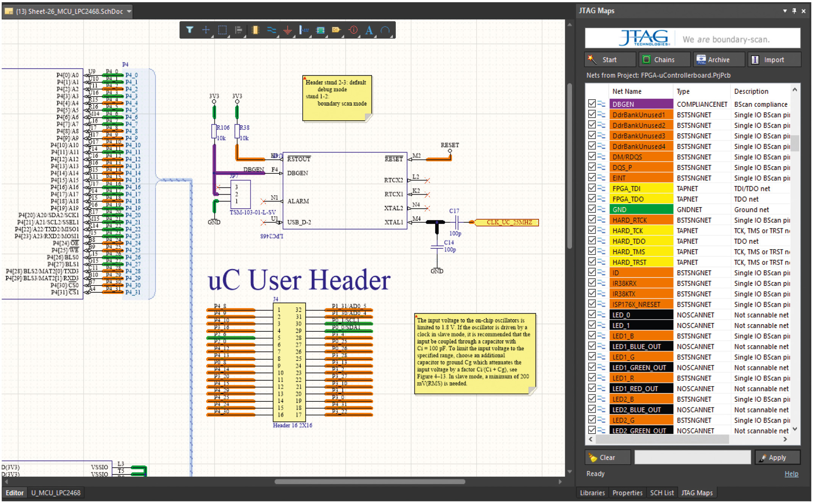Switch to the Properties panel tab

coord(627,493)
